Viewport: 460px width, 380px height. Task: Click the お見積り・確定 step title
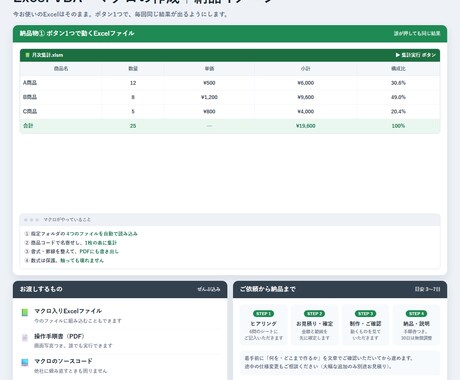(x=314, y=324)
